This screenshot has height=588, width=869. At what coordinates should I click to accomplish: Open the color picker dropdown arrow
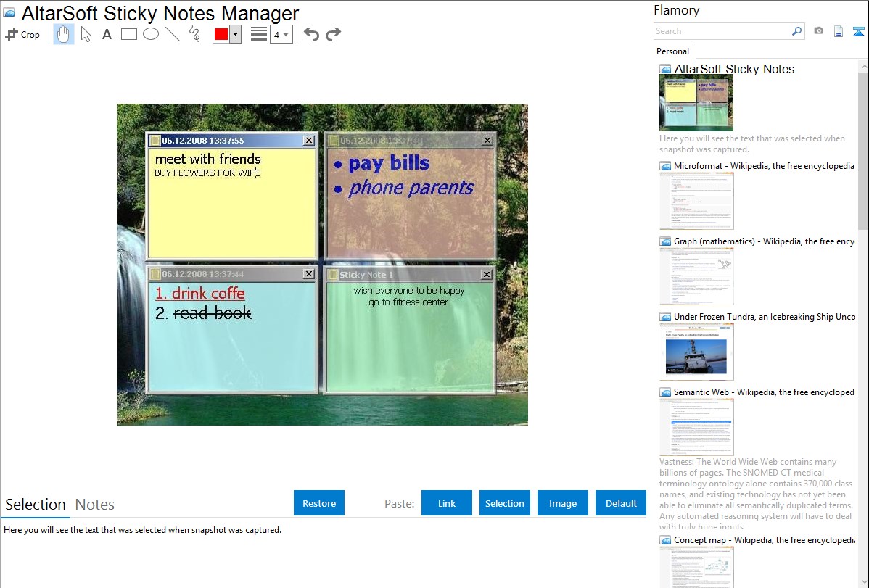(x=236, y=34)
